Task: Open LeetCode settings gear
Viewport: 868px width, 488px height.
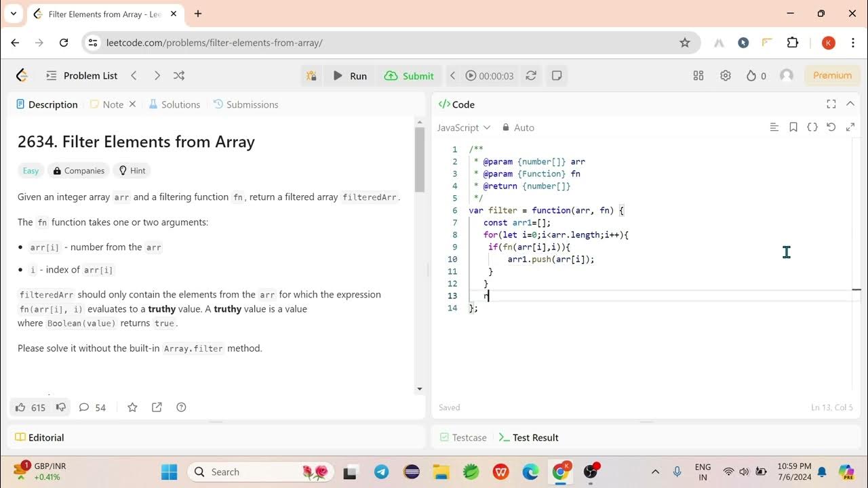Action: click(x=726, y=76)
